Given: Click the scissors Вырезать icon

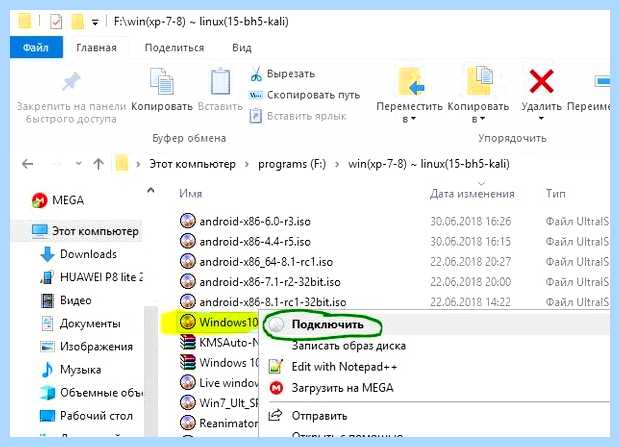Looking at the screenshot, I should (x=256, y=74).
